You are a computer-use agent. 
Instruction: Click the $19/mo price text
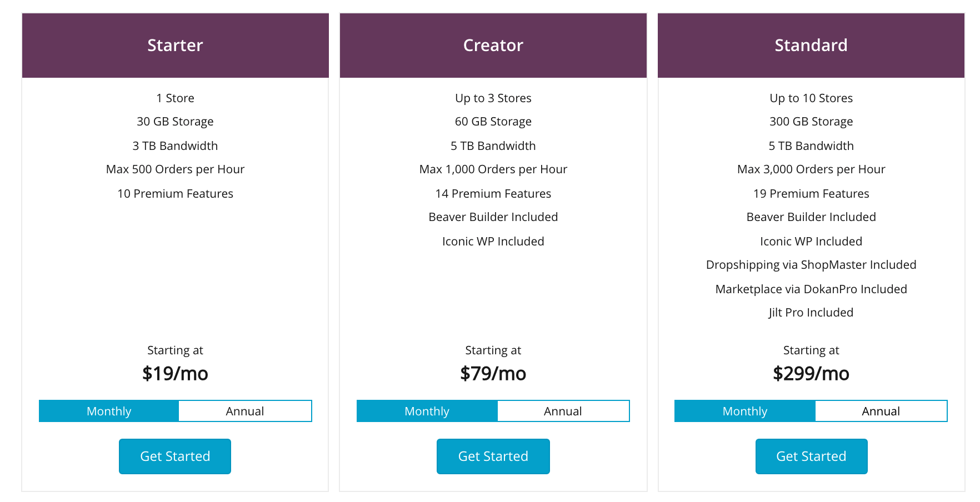coord(175,374)
